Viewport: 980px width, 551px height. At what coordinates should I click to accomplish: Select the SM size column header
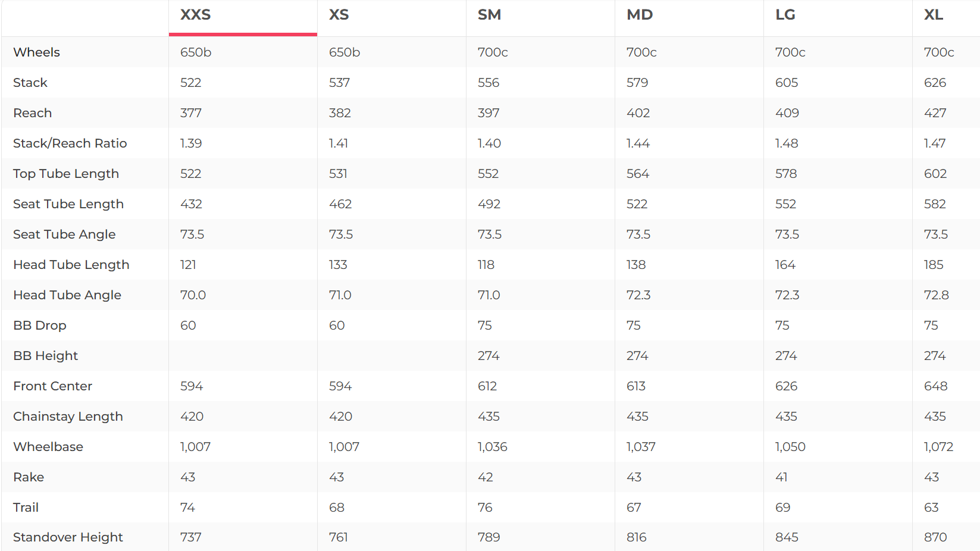[x=489, y=15]
